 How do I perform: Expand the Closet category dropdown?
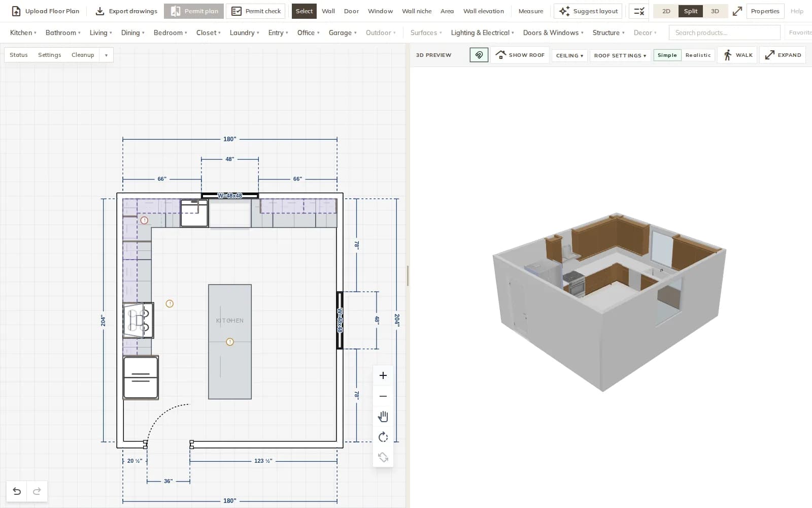[x=208, y=33]
